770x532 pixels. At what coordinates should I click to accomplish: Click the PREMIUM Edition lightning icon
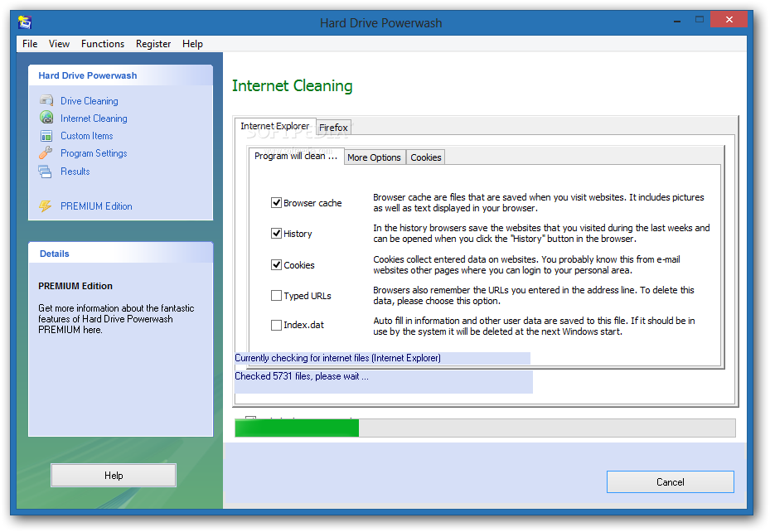[46, 206]
